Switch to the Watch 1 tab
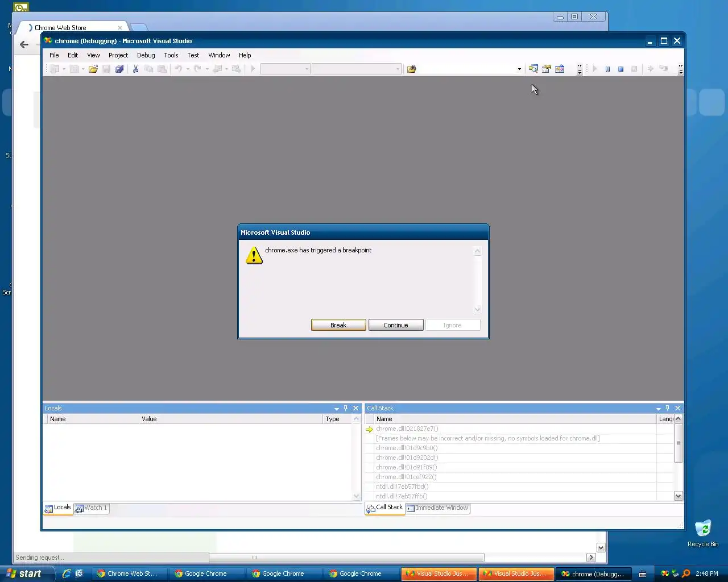The width and height of the screenshot is (728, 582). [x=91, y=508]
